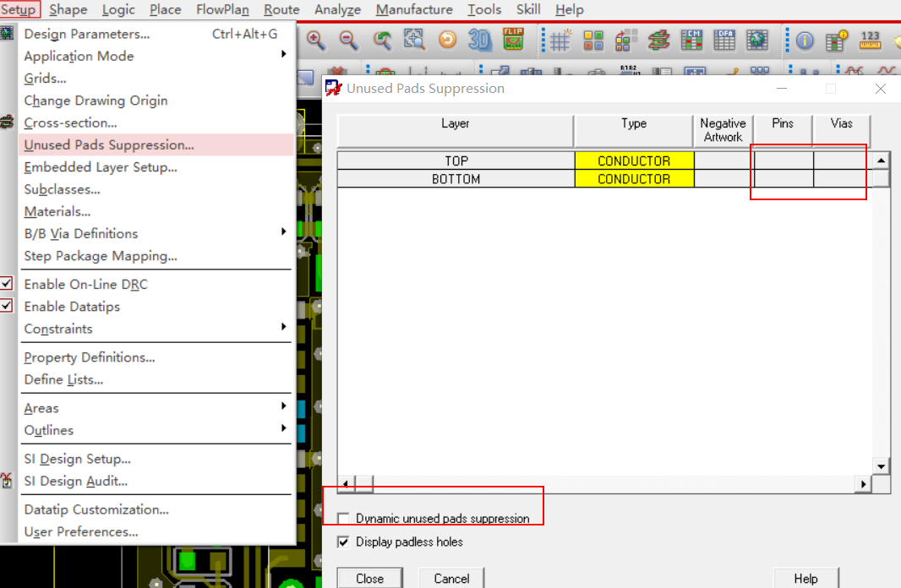Viewport: 901px width, 588px height.
Task: Open the Route menu
Action: point(281,10)
